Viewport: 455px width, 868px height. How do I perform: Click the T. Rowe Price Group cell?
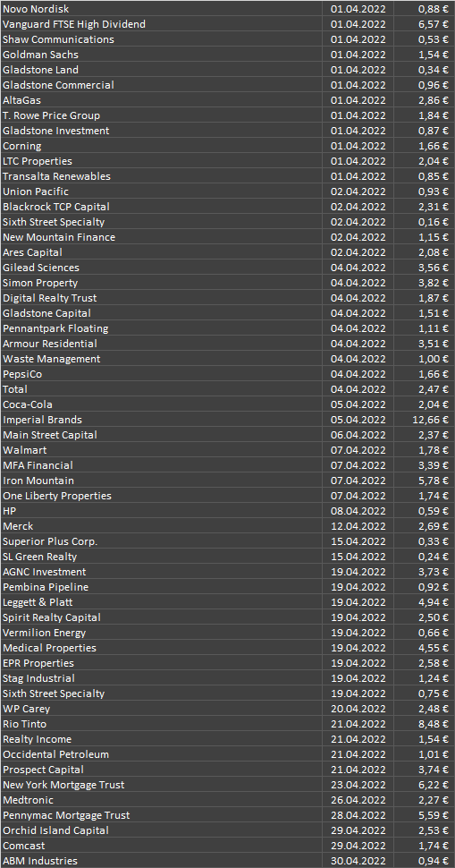[x=162, y=115]
